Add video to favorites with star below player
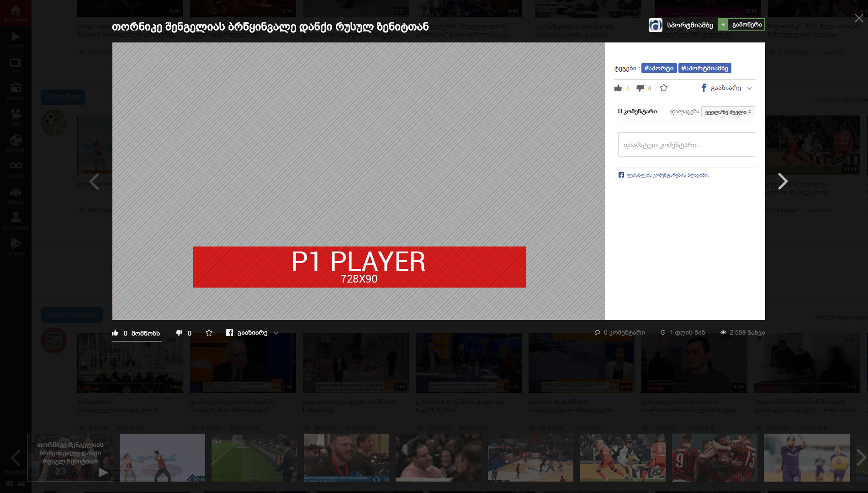 (209, 333)
